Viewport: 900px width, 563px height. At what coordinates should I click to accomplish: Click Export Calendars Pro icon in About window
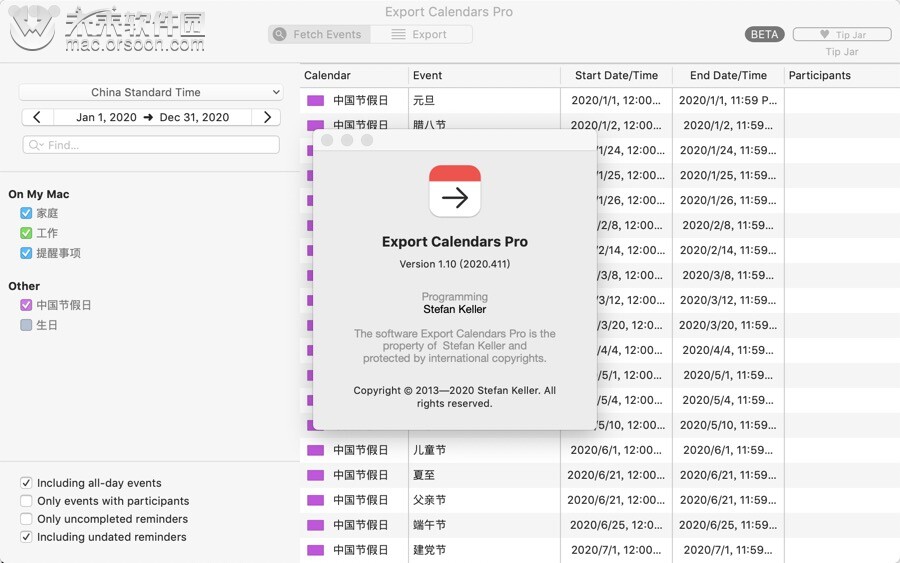pyautogui.click(x=455, y=191)
